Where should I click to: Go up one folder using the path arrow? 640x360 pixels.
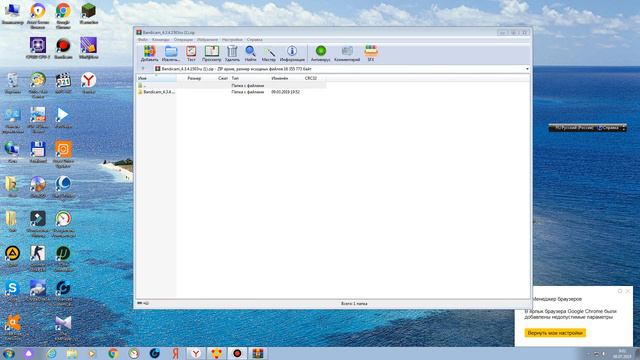[143, 69]
